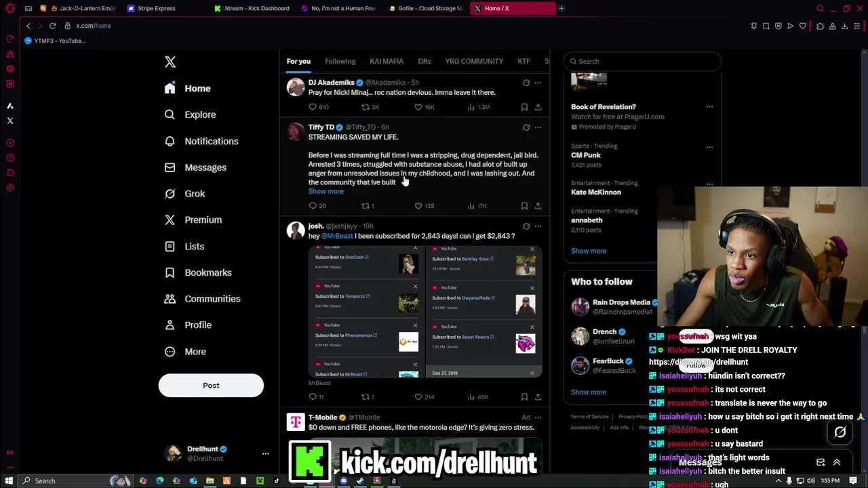Like Tiffy TD post
This screenshot has height=488, width=868.
418,206
